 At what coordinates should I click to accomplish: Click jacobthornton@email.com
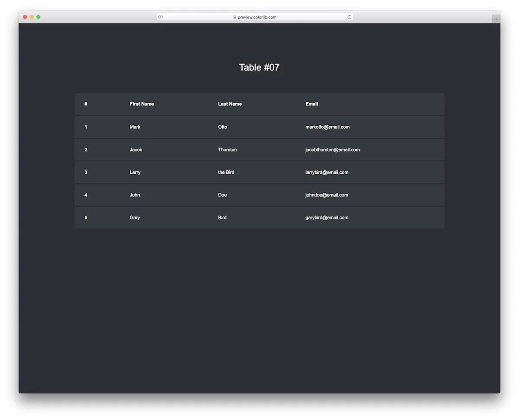333,150
